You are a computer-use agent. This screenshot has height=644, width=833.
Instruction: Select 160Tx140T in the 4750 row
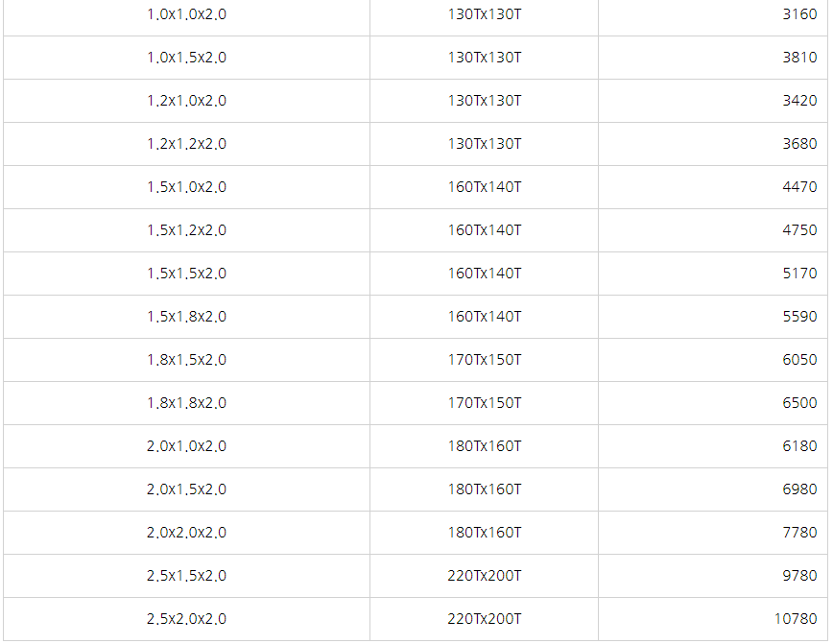[484, 230]
